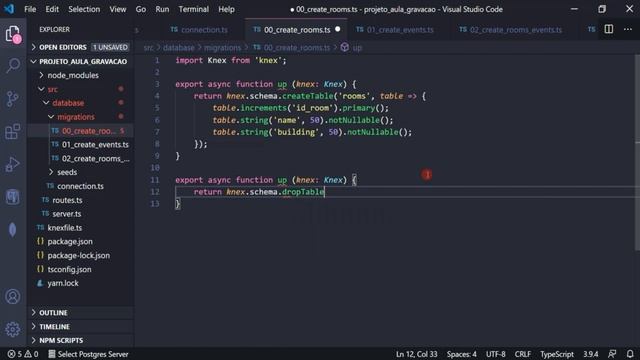This screenshot has width=640, height=360.
Task: Open the Accounts menu icon
Action: click(x=13, y=296)
